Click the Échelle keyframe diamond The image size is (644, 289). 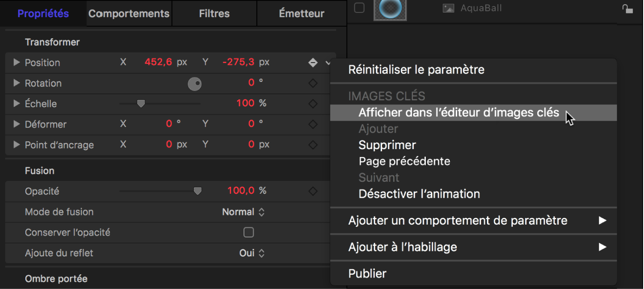[313, 104]
